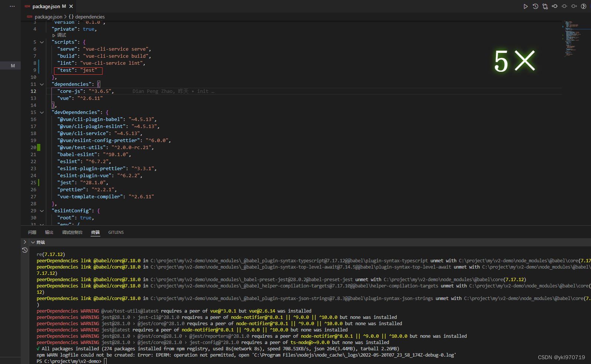Click the "build" script line
Viewport: 591px width, 364px height.
click(x=104, y=56)
